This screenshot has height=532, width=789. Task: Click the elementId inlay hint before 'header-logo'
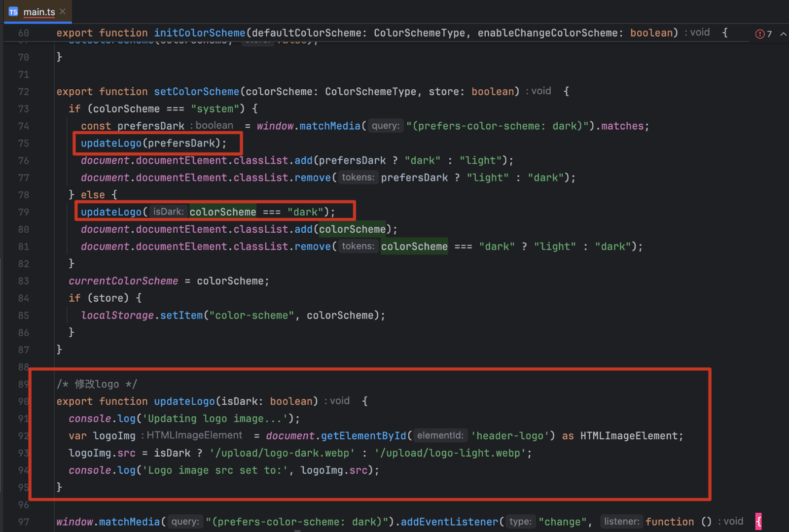(440, 436)
